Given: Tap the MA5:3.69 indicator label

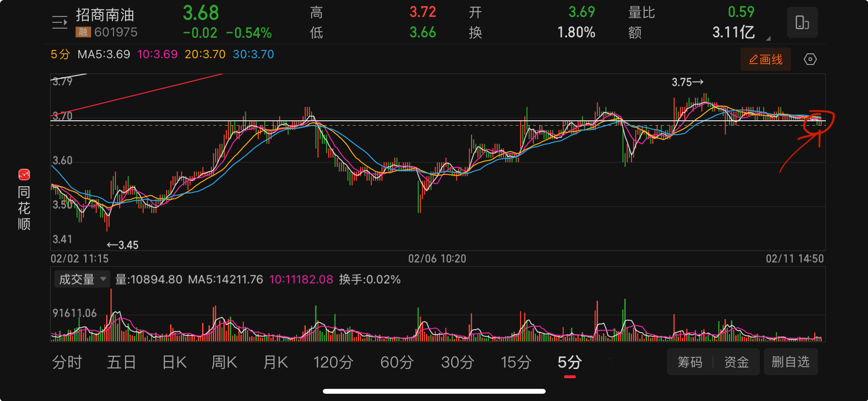Looking at the screenshot, I should tap(104, 54).
